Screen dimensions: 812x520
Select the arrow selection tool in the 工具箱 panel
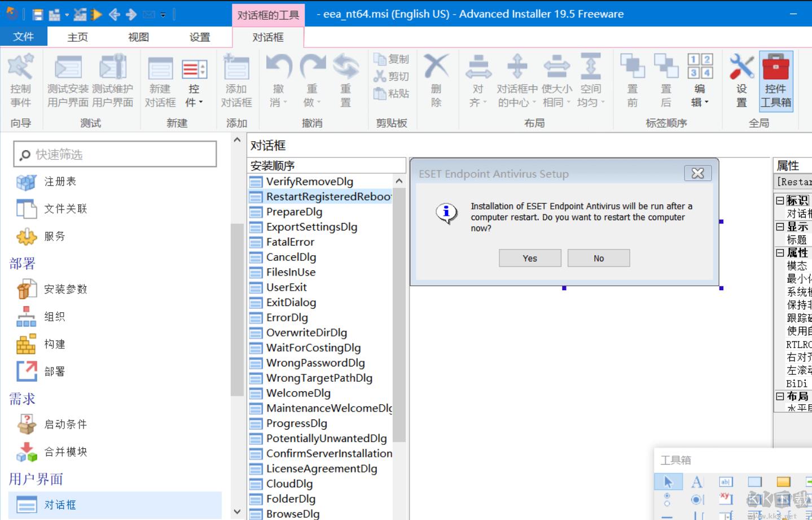pyautogui.click(x=669, y=482)
